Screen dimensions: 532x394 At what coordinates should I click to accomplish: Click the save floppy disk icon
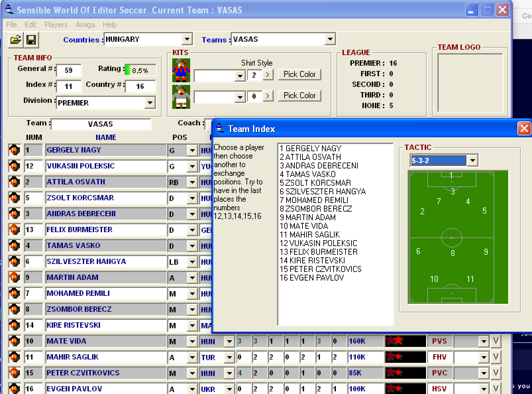pyautogui.click(x=31, y=40)
